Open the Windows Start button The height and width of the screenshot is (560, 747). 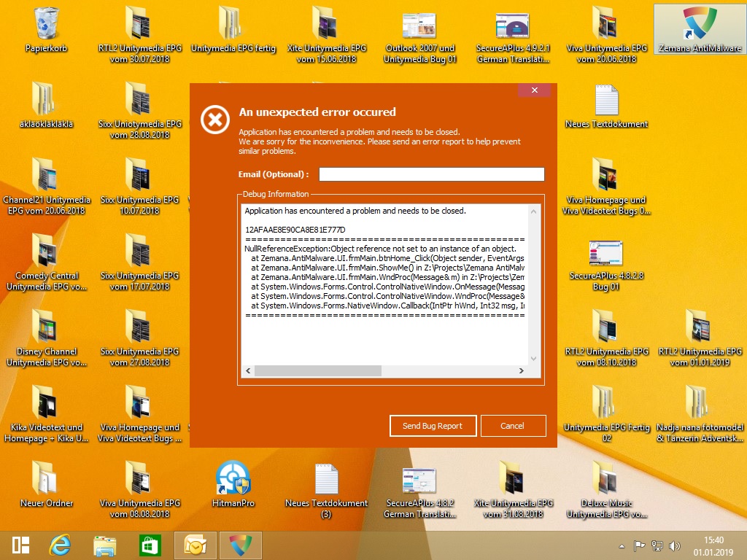tap(20, 545)
